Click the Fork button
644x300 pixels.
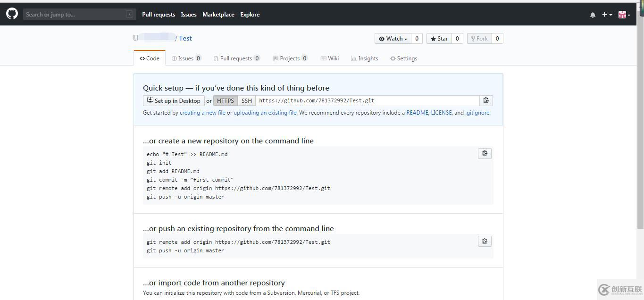pyautogui.click(x=479, y=39)
